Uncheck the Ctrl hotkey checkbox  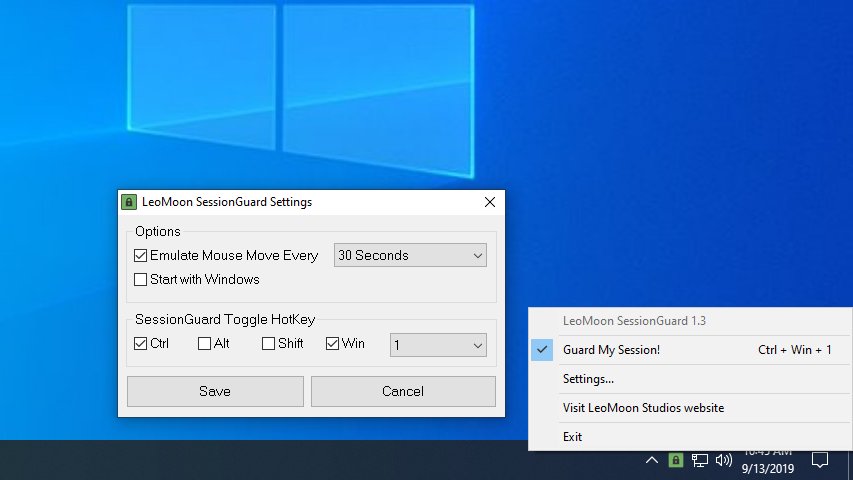141,344
